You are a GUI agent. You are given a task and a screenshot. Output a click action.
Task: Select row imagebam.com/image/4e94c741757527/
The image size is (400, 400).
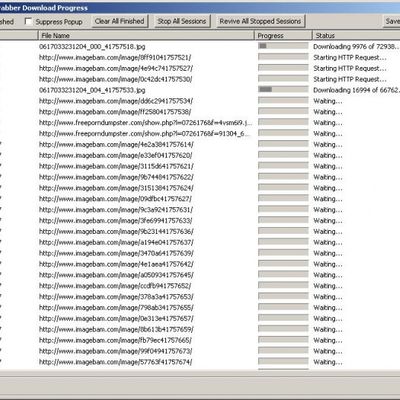(x=116, y=68)
